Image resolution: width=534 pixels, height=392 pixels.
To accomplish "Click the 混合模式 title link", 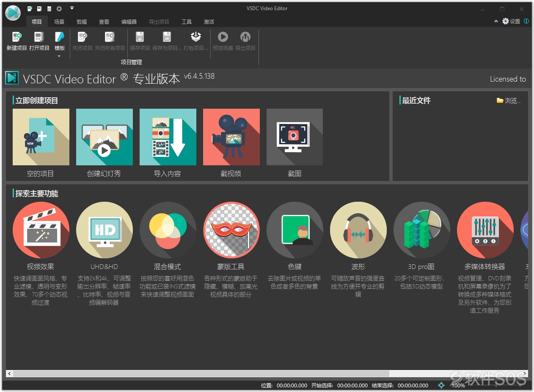I will (168, 267).
